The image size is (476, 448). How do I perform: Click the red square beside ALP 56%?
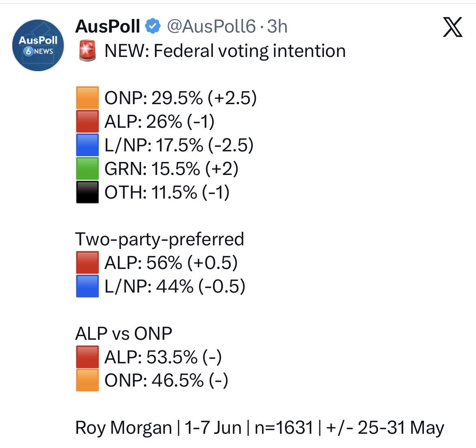tap(87, 262)
